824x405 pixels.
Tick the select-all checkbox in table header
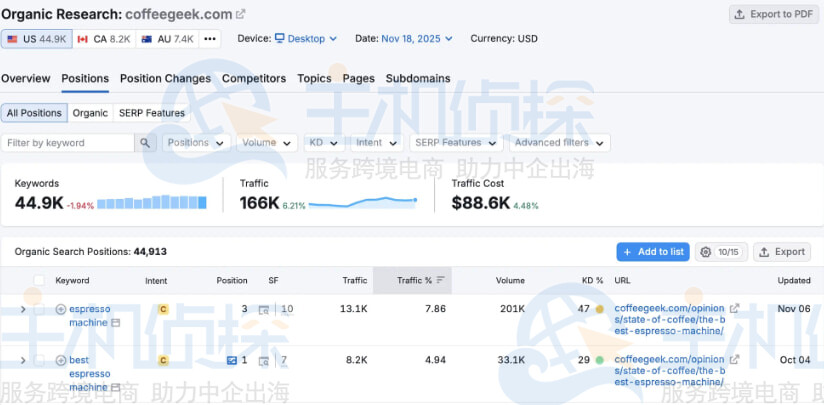tap(40, 281)
